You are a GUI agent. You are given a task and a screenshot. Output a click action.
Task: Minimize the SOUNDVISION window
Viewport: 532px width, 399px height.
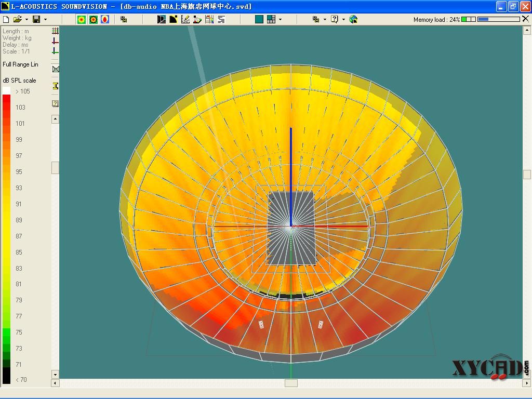tap(501, 6)
